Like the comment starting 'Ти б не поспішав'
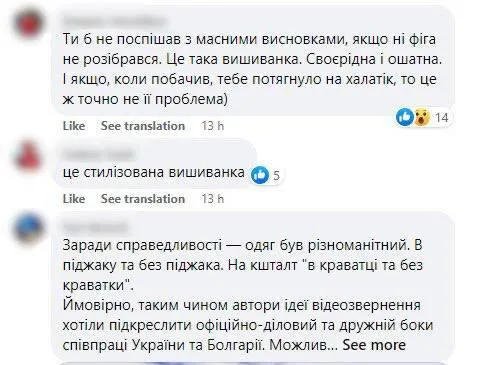 pos(74,126)
